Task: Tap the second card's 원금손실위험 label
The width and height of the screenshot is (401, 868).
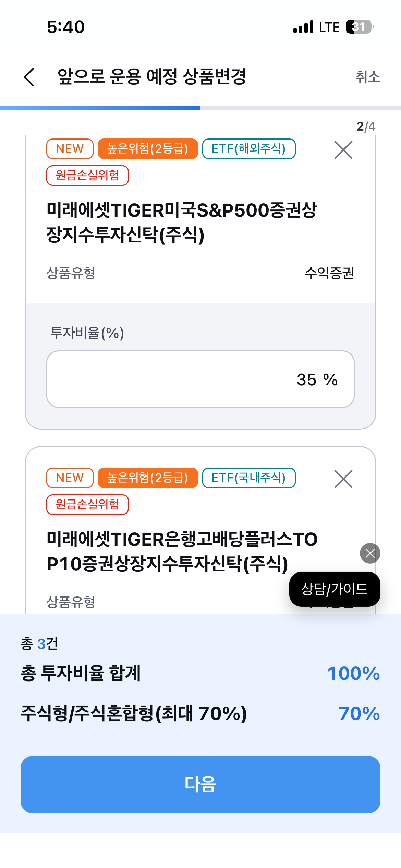Action: [87, 504]
